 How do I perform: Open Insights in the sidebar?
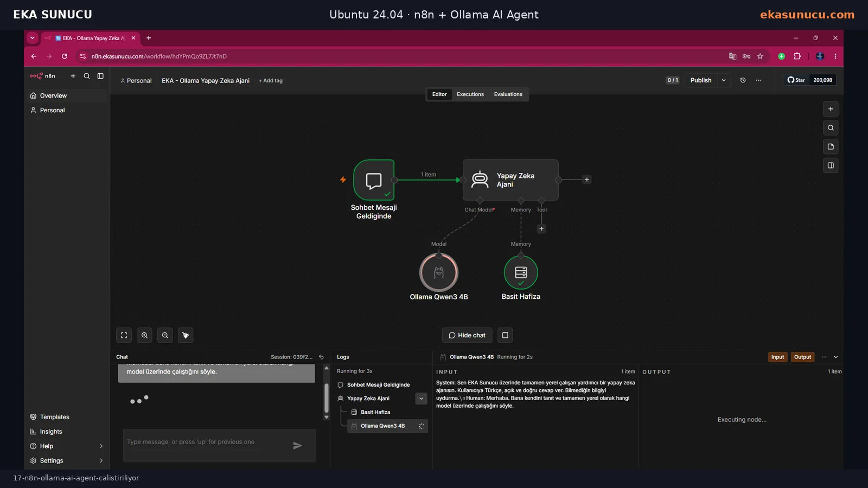tap(66, 432)
